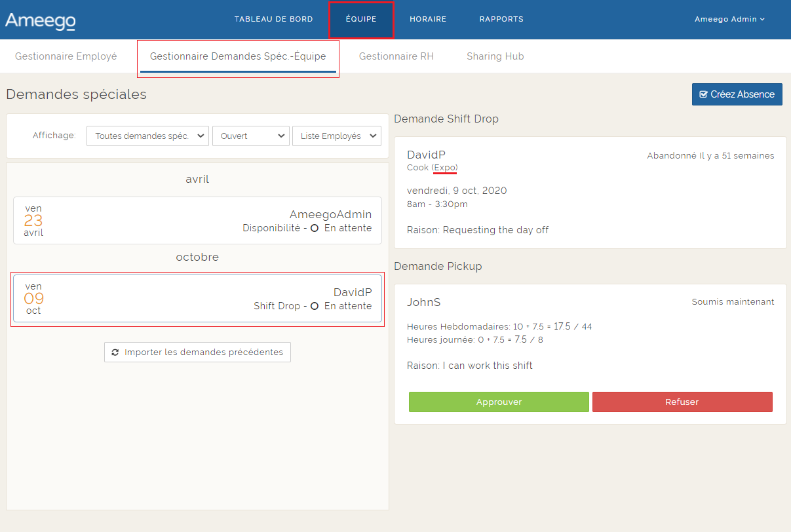Switch to Gestionnaire Employé tab
This screenshot has height=532, width=791.
click(66, 56)
